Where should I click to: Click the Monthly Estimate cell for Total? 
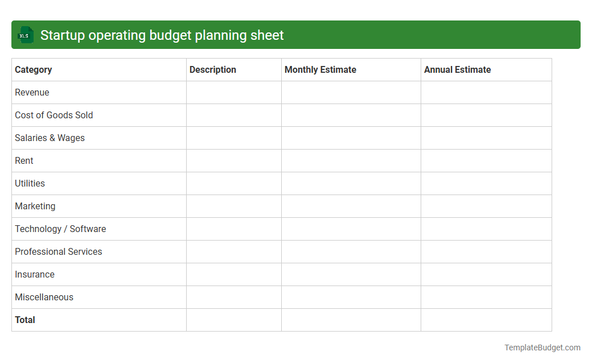coord(350,320)
